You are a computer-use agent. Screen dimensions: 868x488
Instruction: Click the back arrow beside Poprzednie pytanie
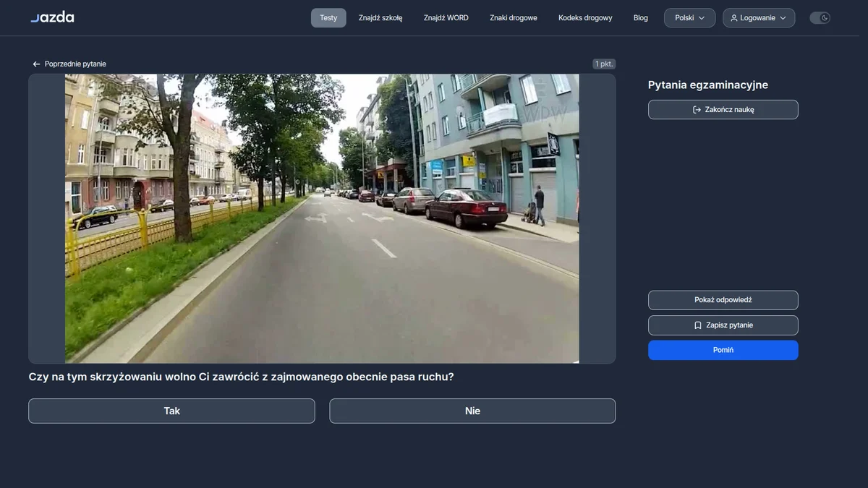click(36, 64)
